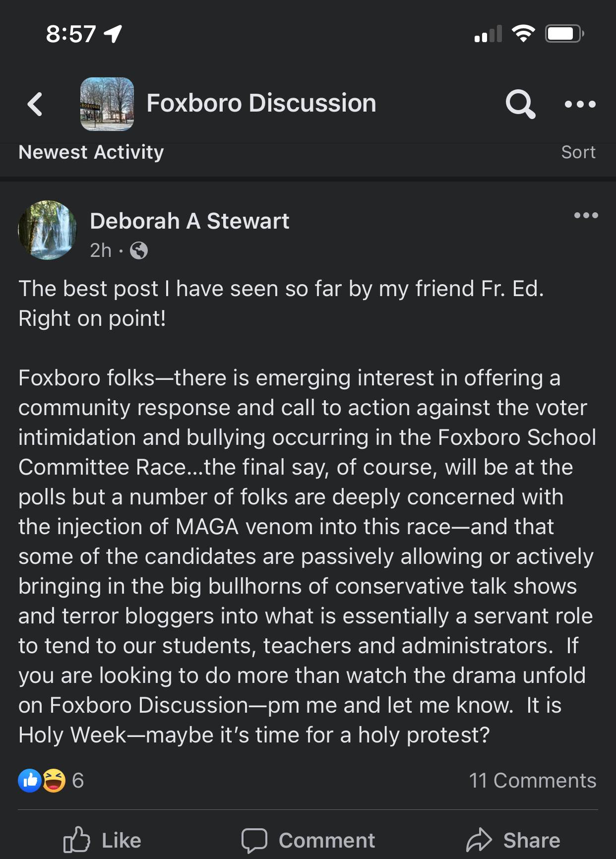Tap the laughing reaction emoji icon
616x859 pixels.
pos(54,781)
